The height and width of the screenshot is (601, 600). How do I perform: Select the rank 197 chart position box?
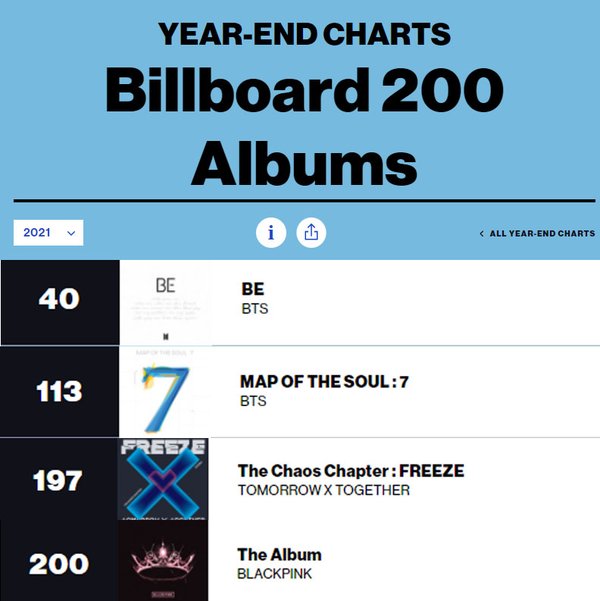click(59, 479)
